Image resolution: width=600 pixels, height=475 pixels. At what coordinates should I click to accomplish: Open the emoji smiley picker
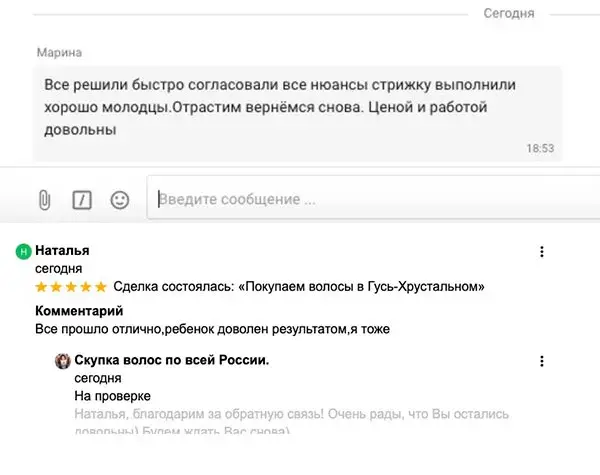[x=120, y=200]
